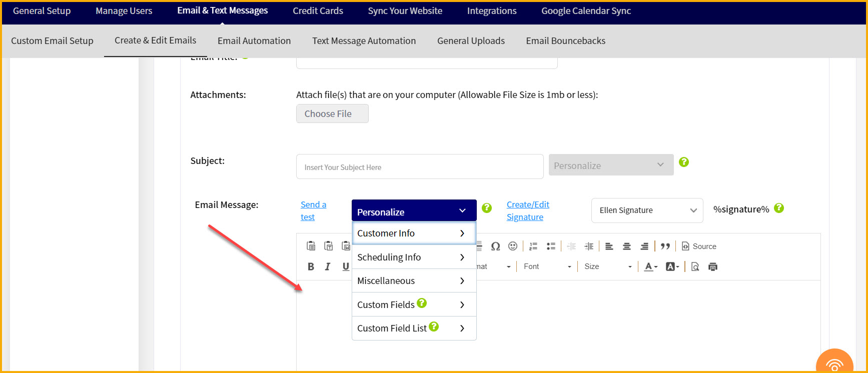Open the Text Message Automation tab
868x373 pixels.
pos(364,41)
